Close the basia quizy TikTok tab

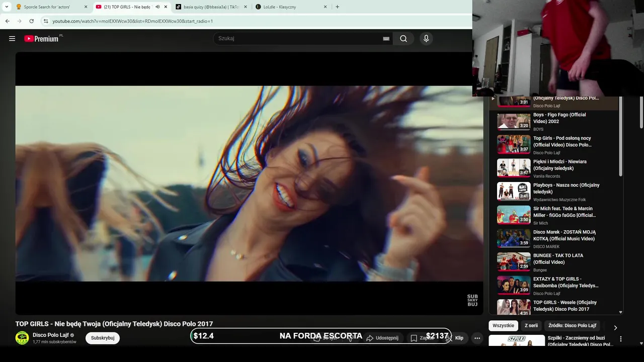point(245,7)
